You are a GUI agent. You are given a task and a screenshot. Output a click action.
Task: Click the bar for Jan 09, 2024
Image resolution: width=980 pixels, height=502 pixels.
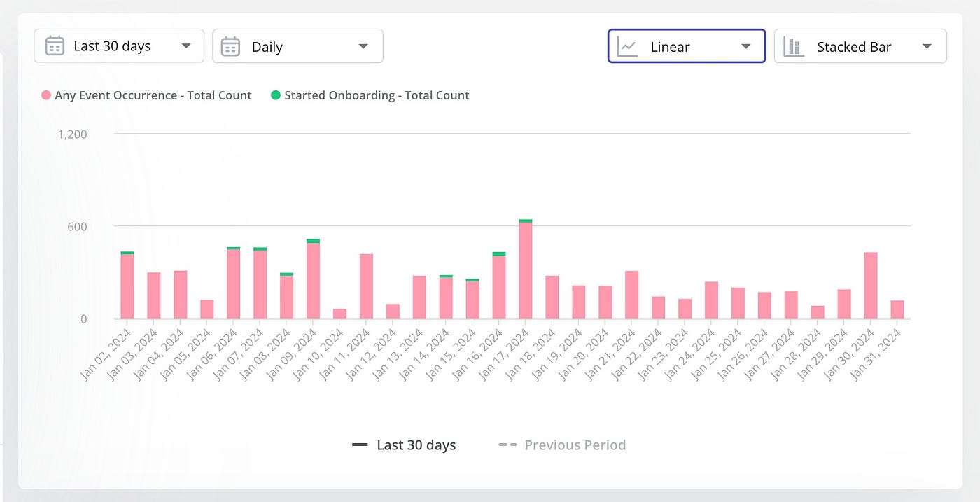click(313, 279)
